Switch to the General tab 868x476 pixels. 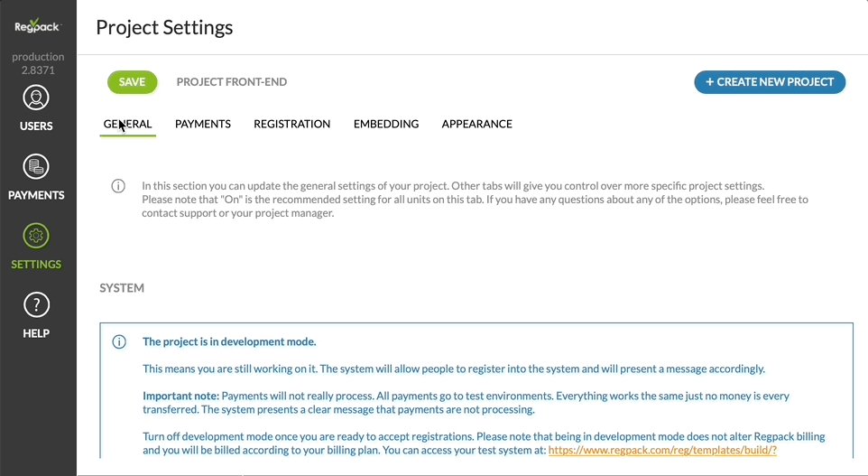127,124
